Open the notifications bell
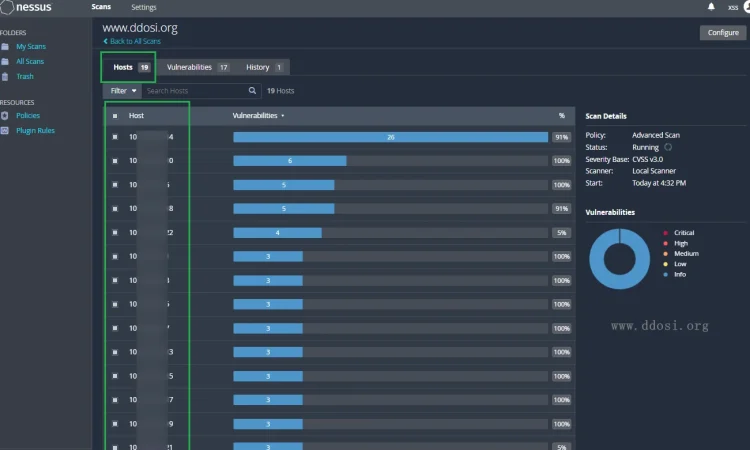Screen dimensions: 750x450 pos(711,7)
